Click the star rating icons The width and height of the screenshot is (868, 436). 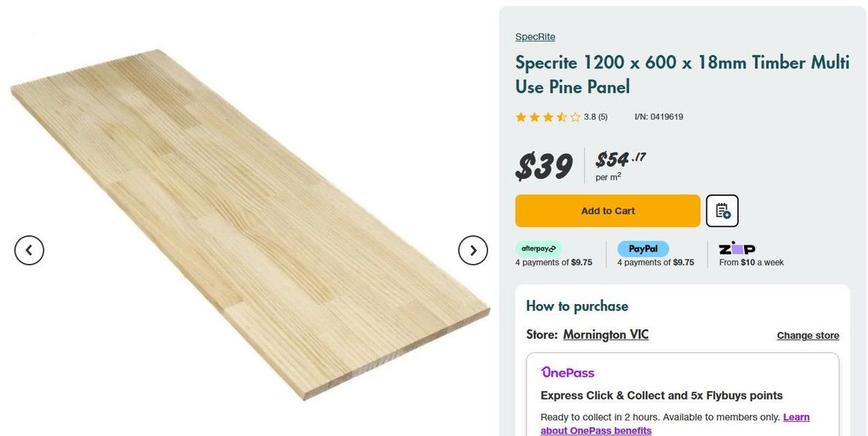tap(548, 117)
